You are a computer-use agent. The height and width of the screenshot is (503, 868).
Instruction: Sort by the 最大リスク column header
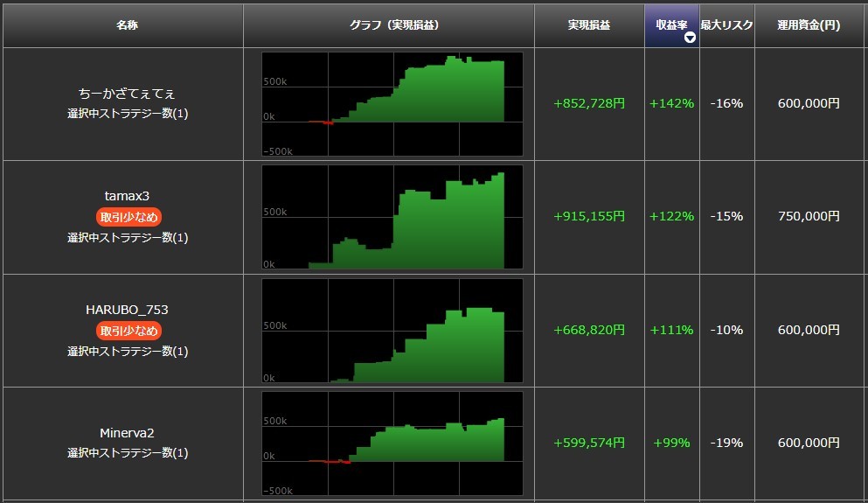pyautogui.click(x=726, y=25)
